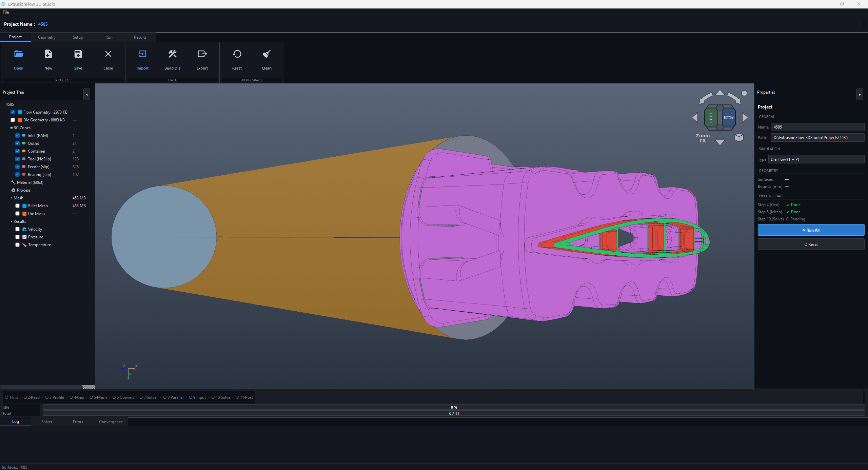Click the Run All button

click(x=811, y=230)
